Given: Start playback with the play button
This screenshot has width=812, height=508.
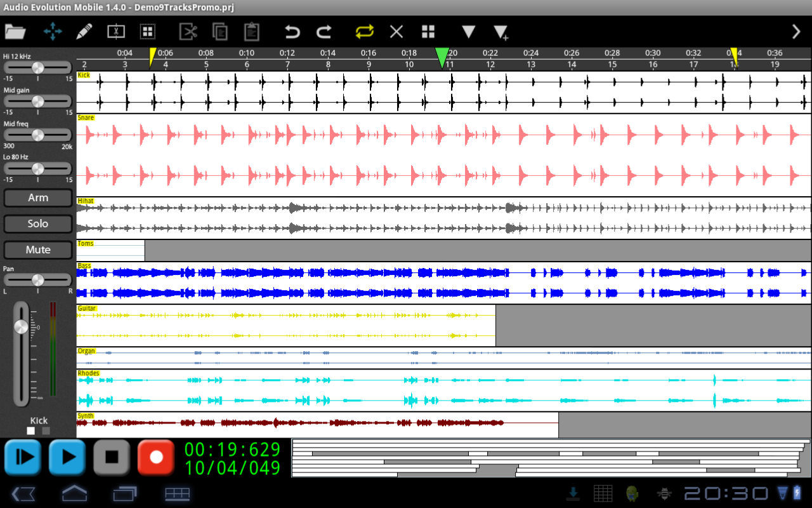Looking at the screenshot, I should click(x=67, y=457).
